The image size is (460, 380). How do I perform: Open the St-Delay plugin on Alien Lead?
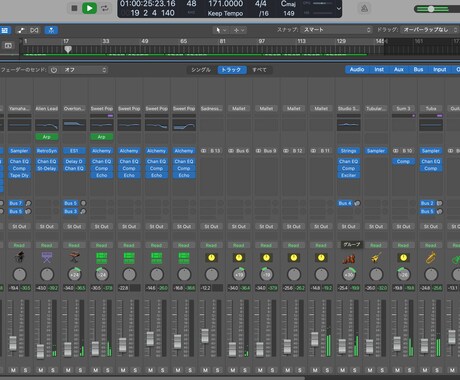click(x=47, y=168)
